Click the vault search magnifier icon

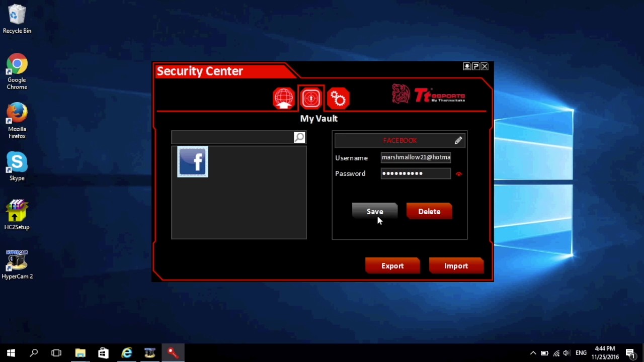[299, 137]
